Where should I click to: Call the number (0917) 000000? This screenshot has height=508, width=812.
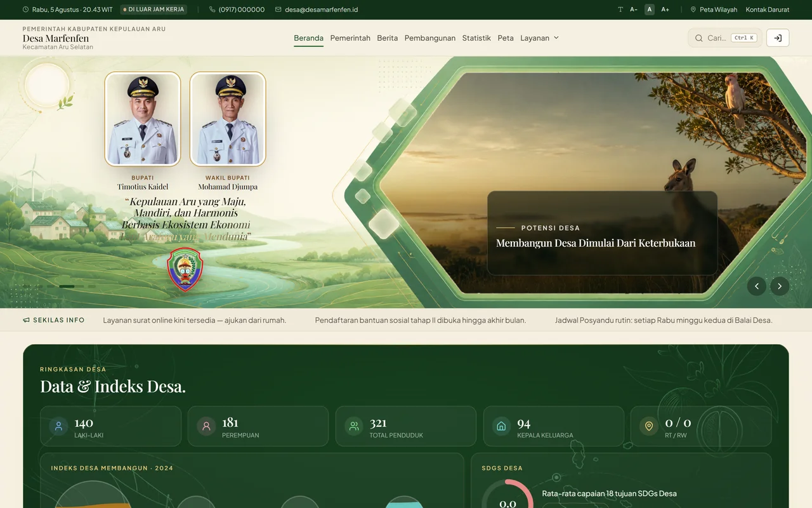(x=242, y=10)
